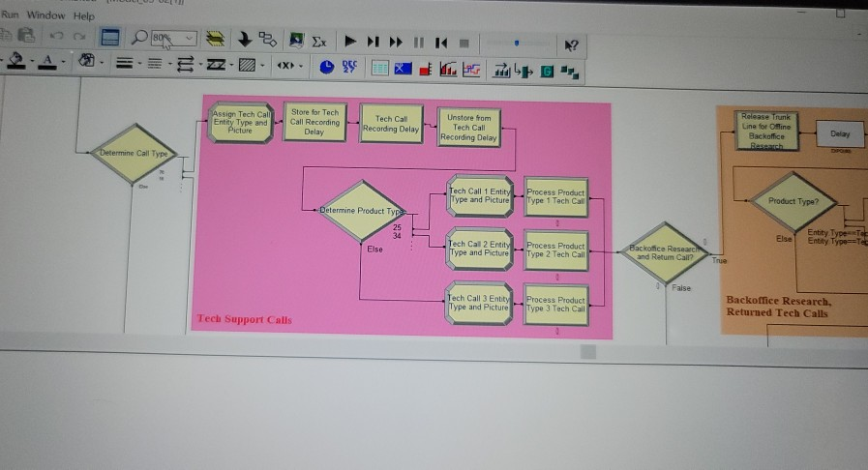The width and height of the screenshot is (868, 470).
Task: Click the Date animation icon
Action: tap(350, 68)
